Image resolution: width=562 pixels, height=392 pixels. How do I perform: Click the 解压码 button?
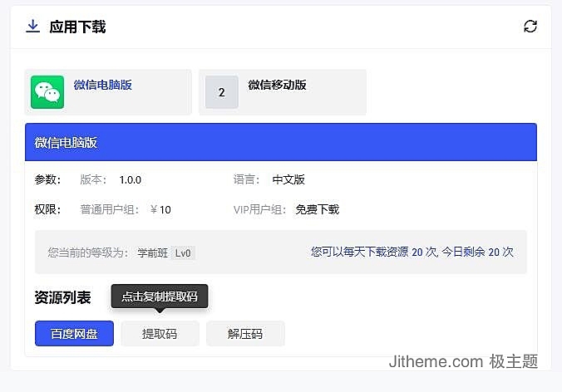245,334
